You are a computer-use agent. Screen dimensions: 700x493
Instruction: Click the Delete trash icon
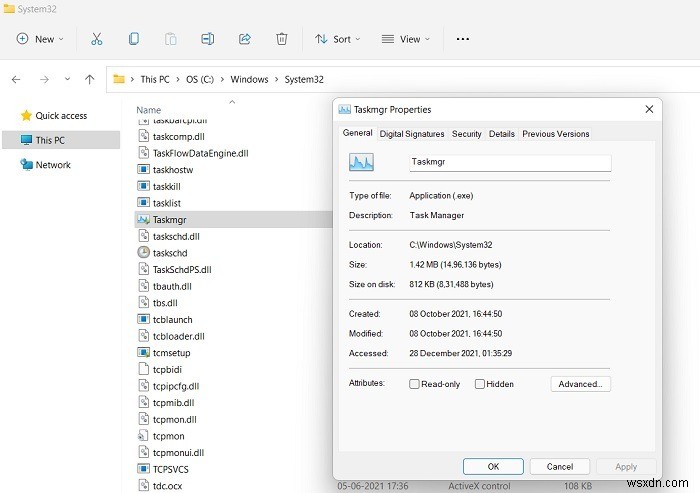tap(282, 39)
